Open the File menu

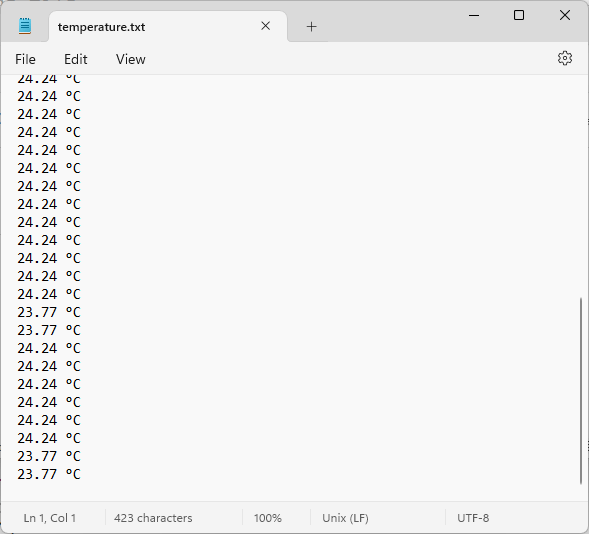tap(25, 59)
